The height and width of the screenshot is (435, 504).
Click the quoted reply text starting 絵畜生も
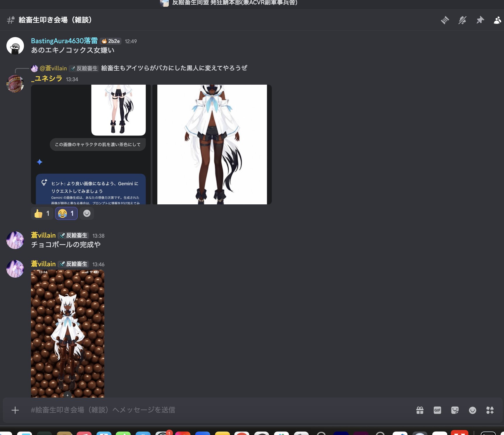pyautogui.click(x=174, y=68)
